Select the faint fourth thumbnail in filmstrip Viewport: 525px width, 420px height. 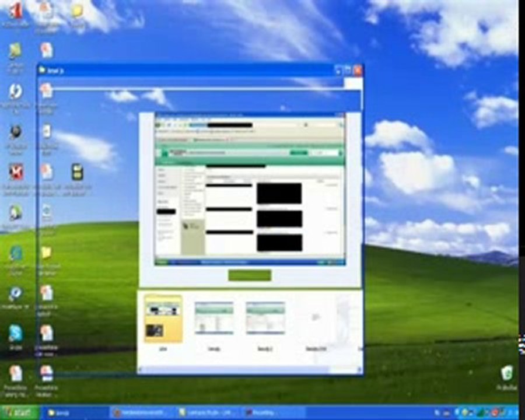click(x=316, y=317)
